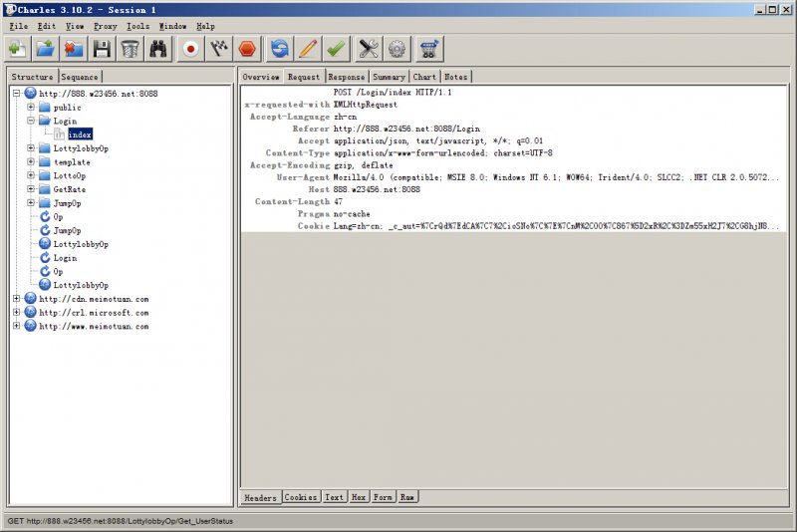The width and height of the screenshot is (797, 532).
Task: Select the Referer header row
Action: pos(514,129)
